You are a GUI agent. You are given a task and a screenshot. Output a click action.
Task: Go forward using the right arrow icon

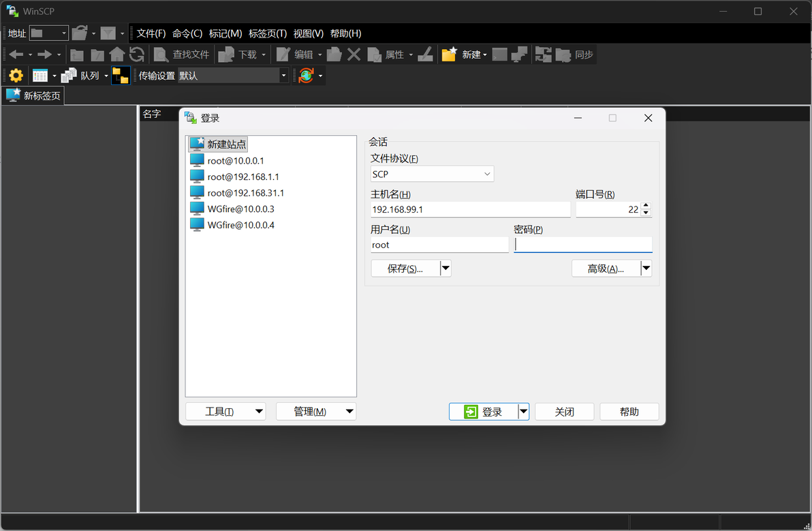coord(44,55)
